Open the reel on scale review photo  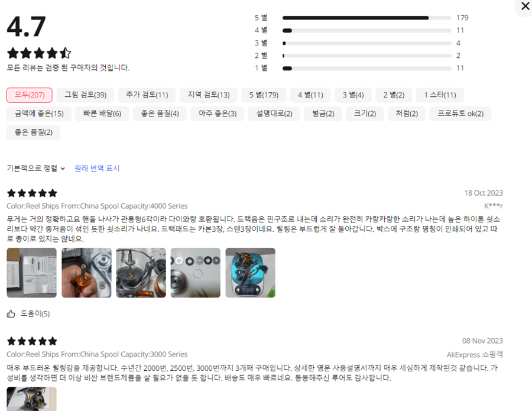[x=251, y=273]
